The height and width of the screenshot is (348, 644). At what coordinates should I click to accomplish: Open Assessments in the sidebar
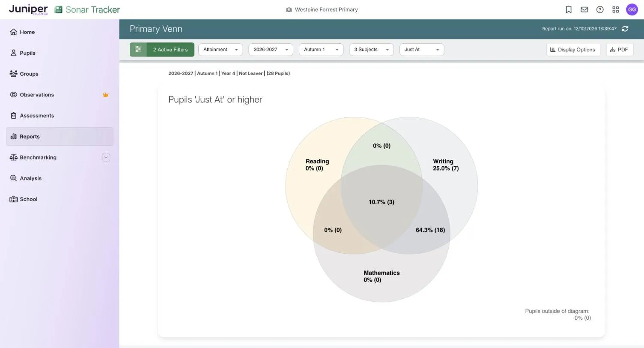click(60, 116)
